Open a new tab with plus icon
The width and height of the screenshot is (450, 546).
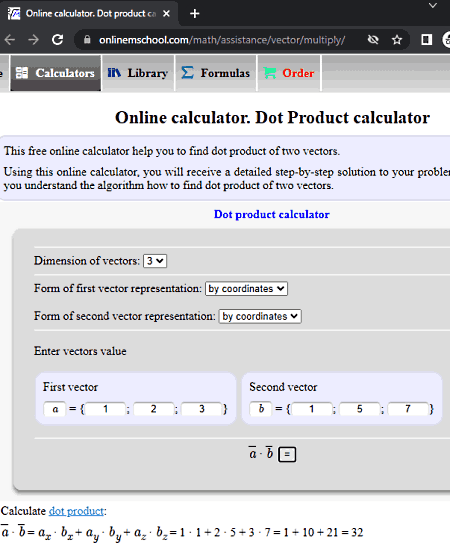(195, 14)
